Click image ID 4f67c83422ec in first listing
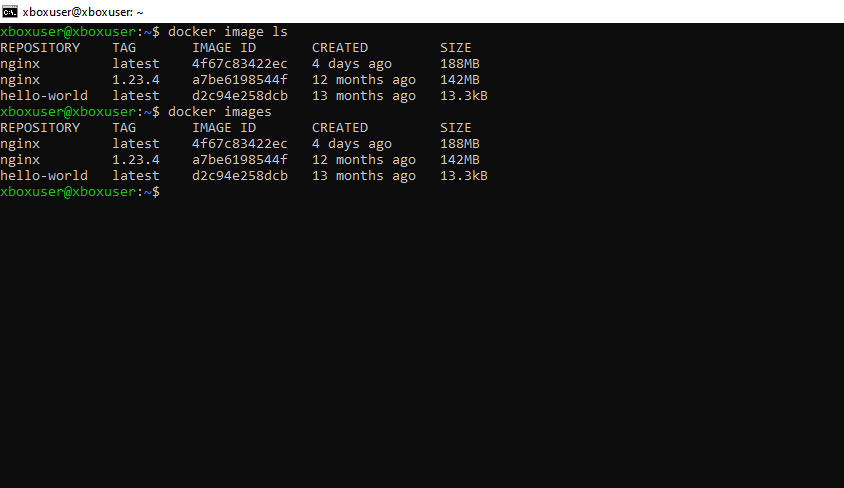The height and width of the screenshot is (488, 844). (x=240, y=63)
